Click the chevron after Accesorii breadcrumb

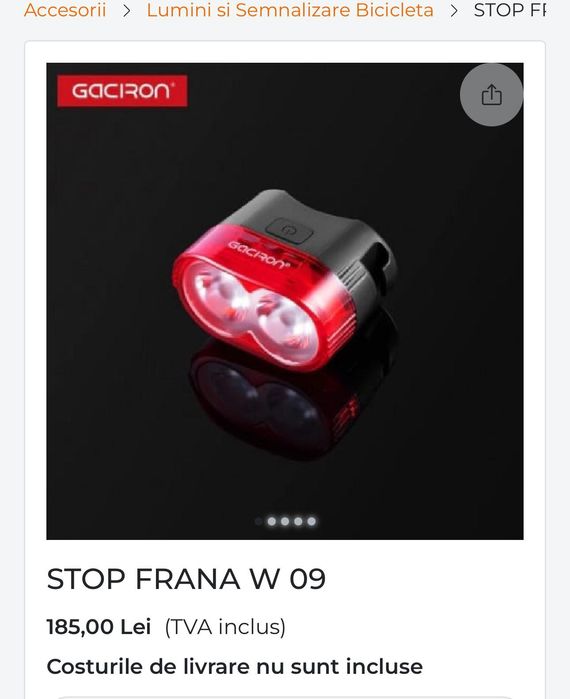(x=127, y=11)
